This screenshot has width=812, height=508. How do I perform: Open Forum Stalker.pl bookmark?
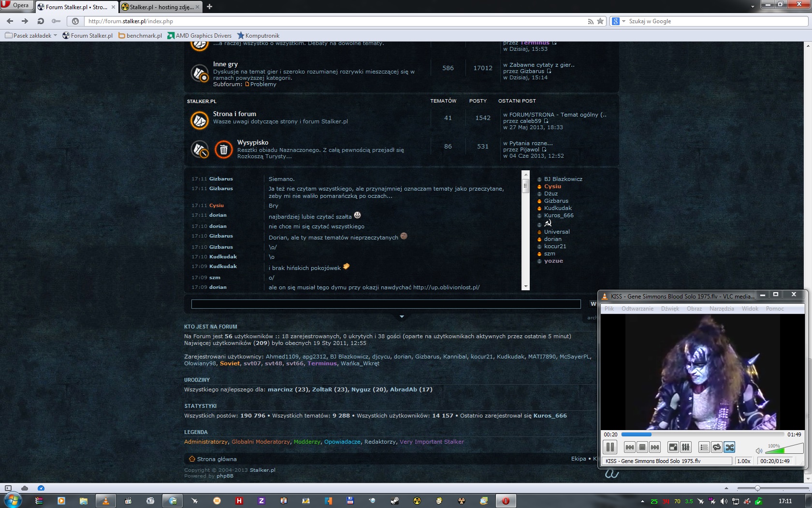(x=87, y=36)
